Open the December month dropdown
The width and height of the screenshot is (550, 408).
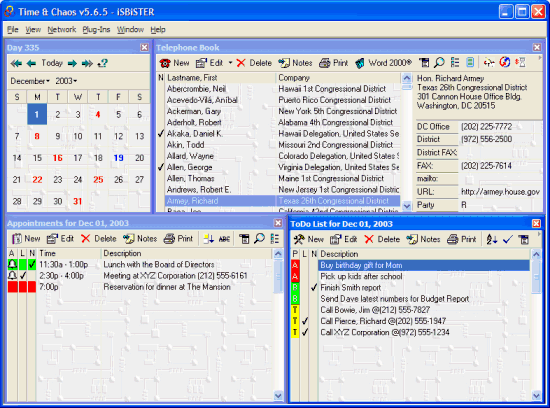point(30,81)
